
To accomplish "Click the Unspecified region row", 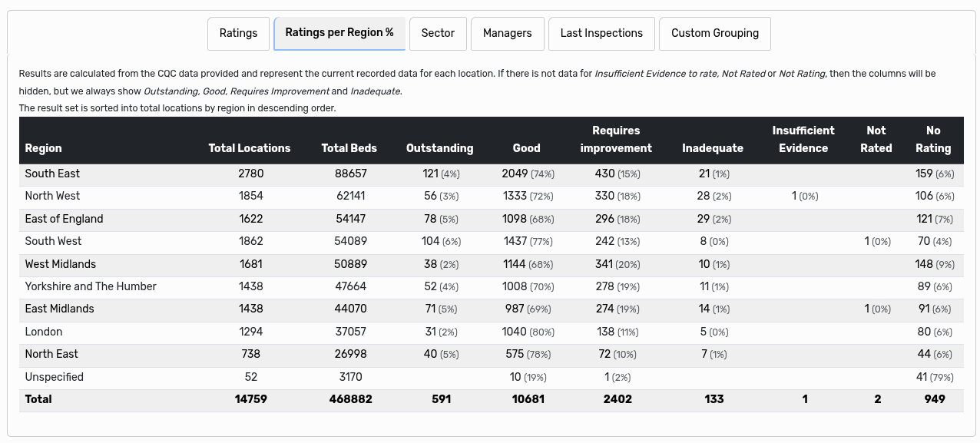I will pos(307,377).
